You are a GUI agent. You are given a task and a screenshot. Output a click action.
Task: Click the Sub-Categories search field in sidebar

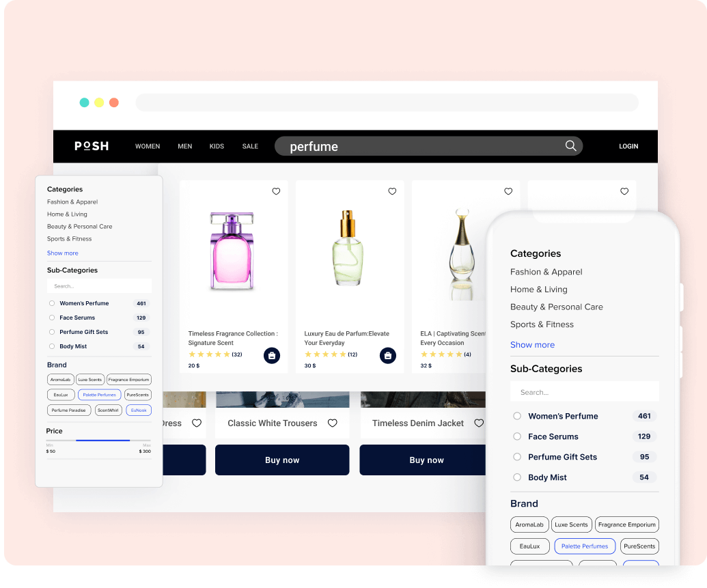tap(99, 286)
